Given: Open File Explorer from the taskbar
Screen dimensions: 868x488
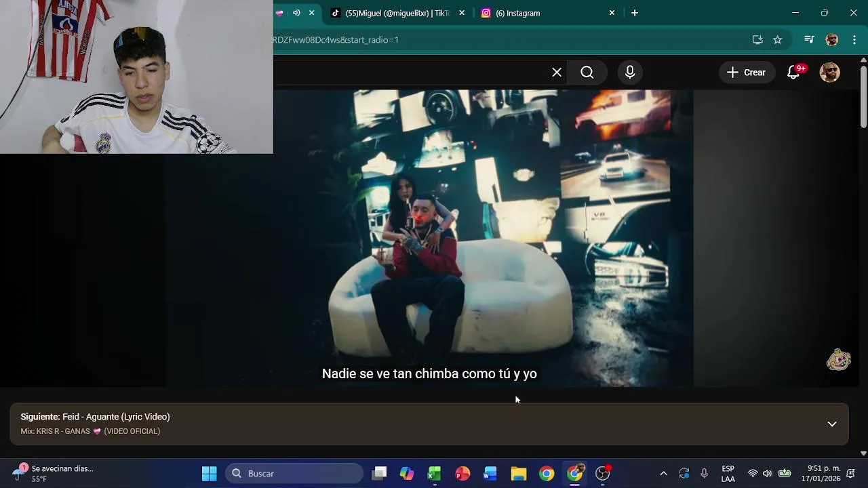Looking at the screenshot, I should pos(519,474).
